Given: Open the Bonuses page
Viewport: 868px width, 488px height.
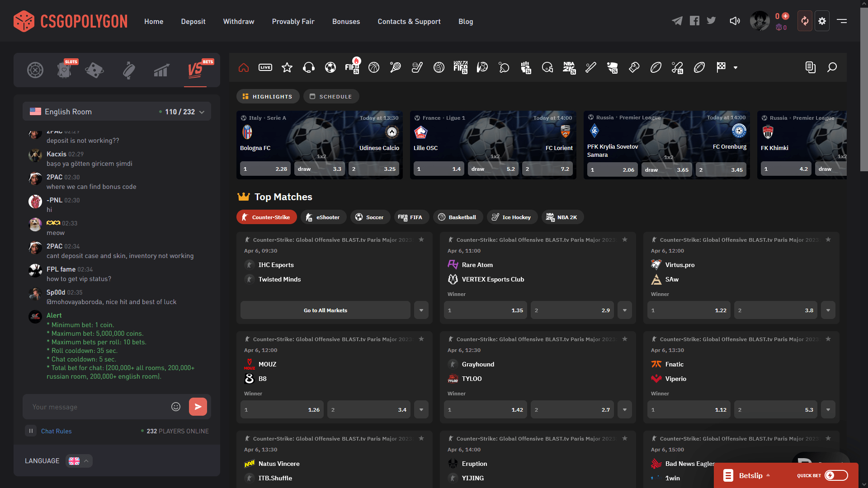Looking at the screenshot, I should click(x=346, y=21).
